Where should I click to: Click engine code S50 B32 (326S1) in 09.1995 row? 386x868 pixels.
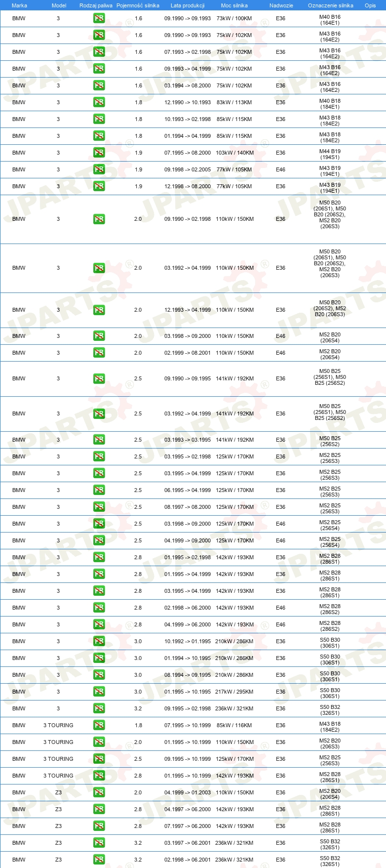(330, 710)
